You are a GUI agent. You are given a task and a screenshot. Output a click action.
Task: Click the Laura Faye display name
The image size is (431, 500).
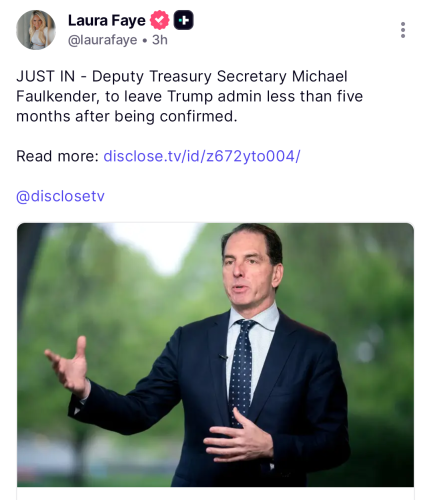[107, 20]
